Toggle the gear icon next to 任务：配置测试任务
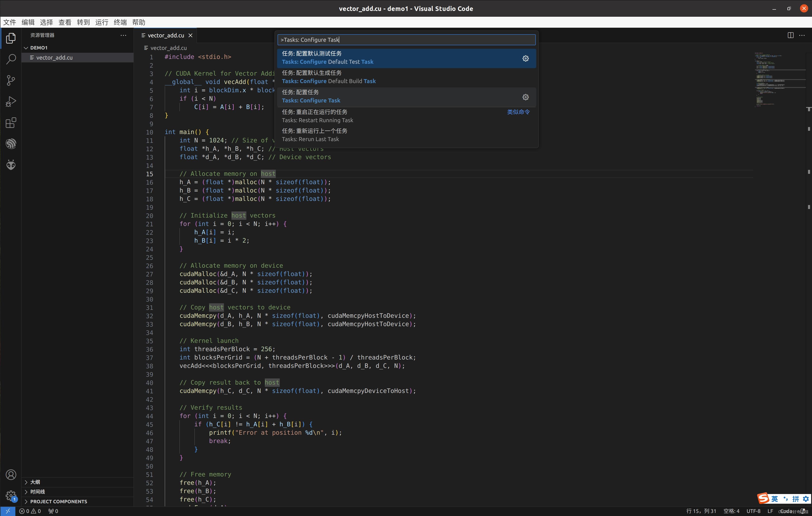The image size is (812, 516). (524, 57)
